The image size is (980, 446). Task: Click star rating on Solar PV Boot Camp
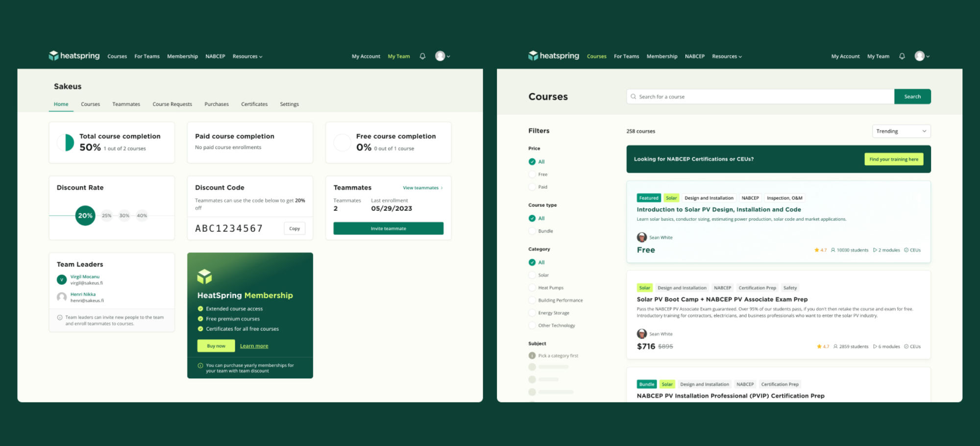[x=823, y=347]
